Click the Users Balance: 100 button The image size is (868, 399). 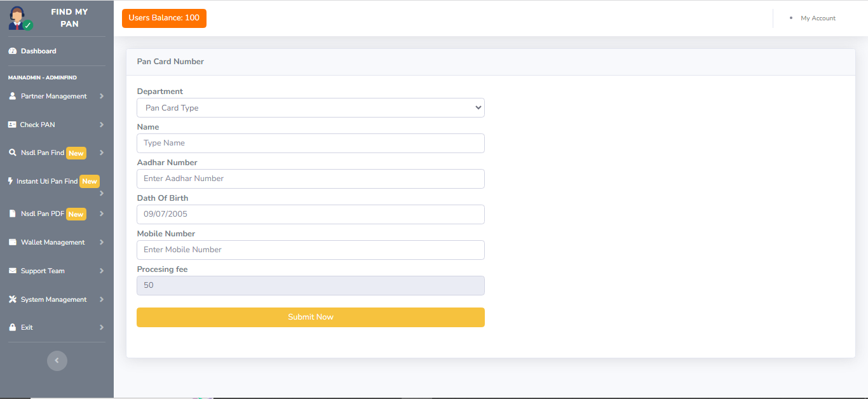pos(164,18)
